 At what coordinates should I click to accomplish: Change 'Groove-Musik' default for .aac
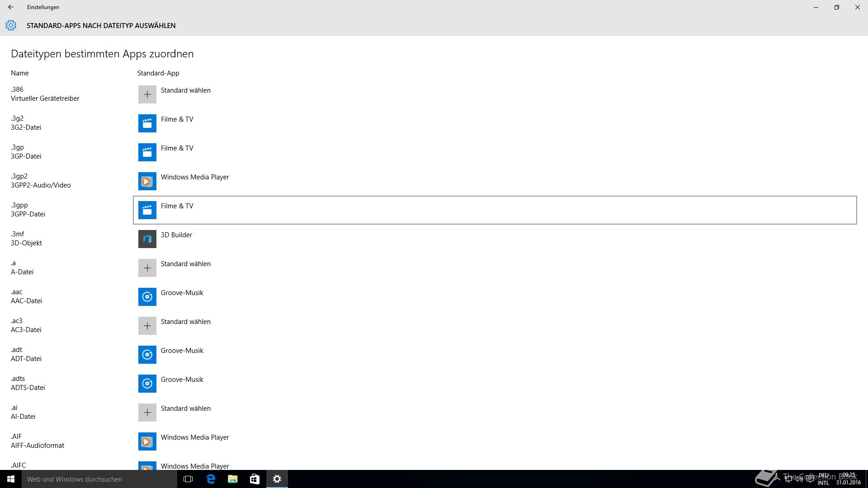(182, 293)
